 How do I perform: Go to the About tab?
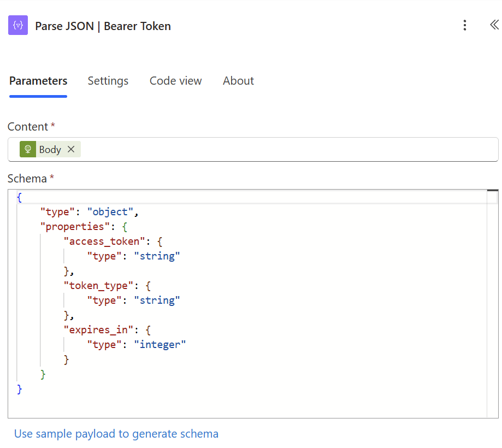pyautogui.click(x=238, y=81)
